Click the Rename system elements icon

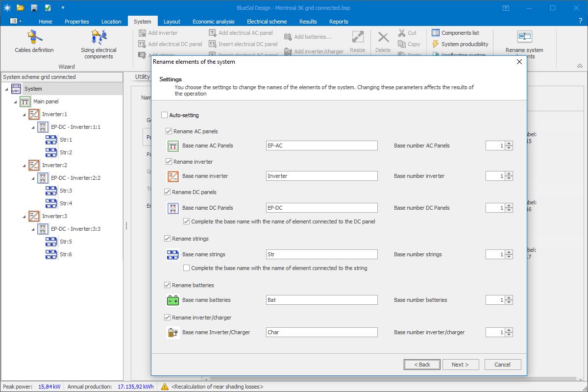tap(524, 37)
